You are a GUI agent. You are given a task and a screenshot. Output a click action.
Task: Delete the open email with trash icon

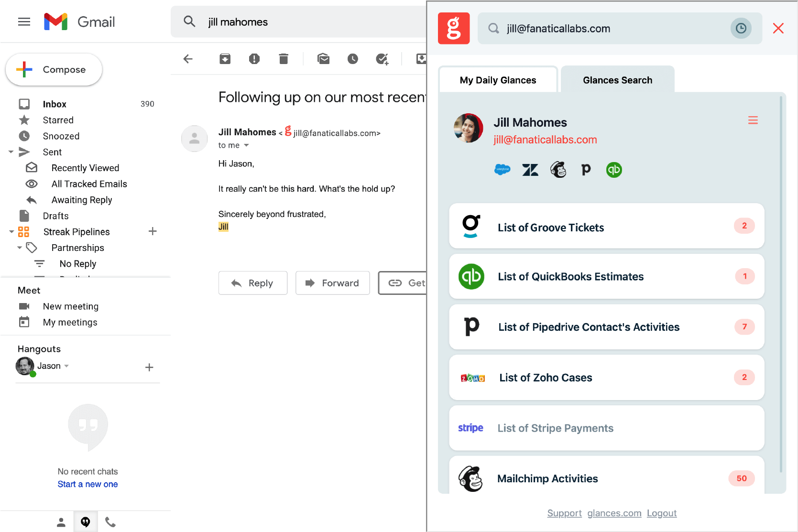284,59
